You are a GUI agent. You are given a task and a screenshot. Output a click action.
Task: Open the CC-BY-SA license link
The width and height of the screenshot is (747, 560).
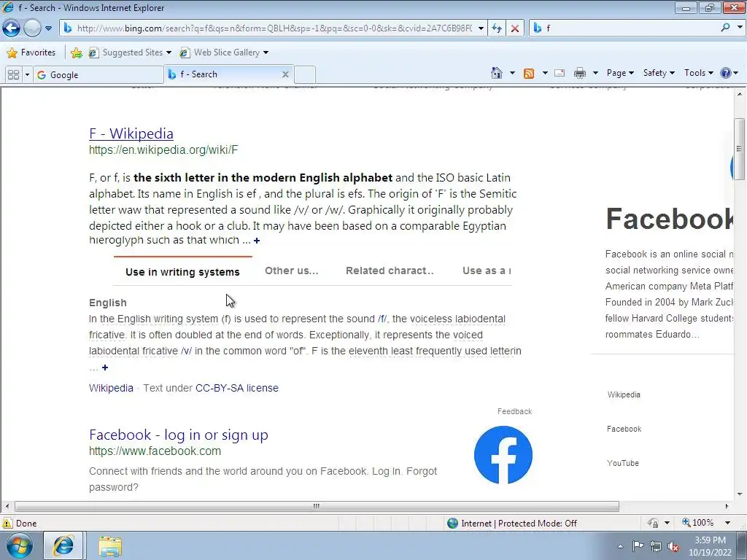pos(237,388)
